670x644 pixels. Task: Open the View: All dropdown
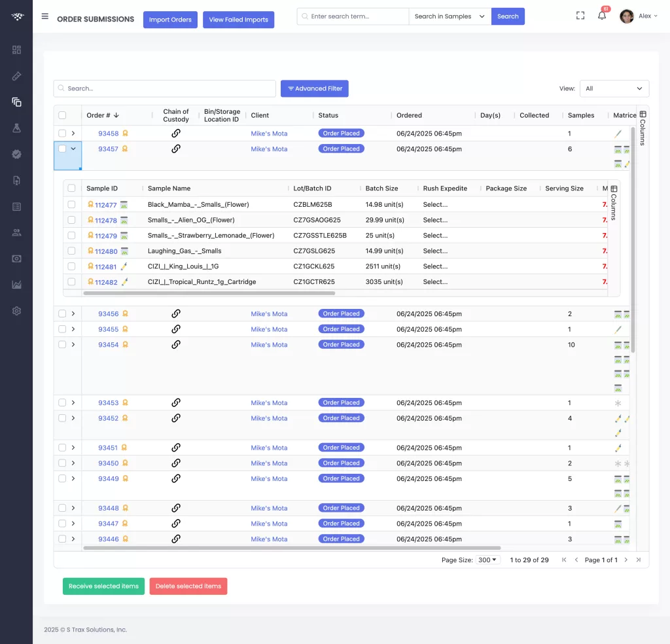pyautogui.click(x=614, y=88)
